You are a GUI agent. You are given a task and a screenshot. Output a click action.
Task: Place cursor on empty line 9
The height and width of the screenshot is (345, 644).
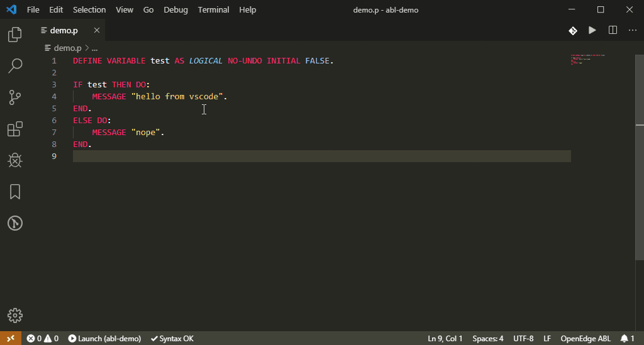[321, 156]
